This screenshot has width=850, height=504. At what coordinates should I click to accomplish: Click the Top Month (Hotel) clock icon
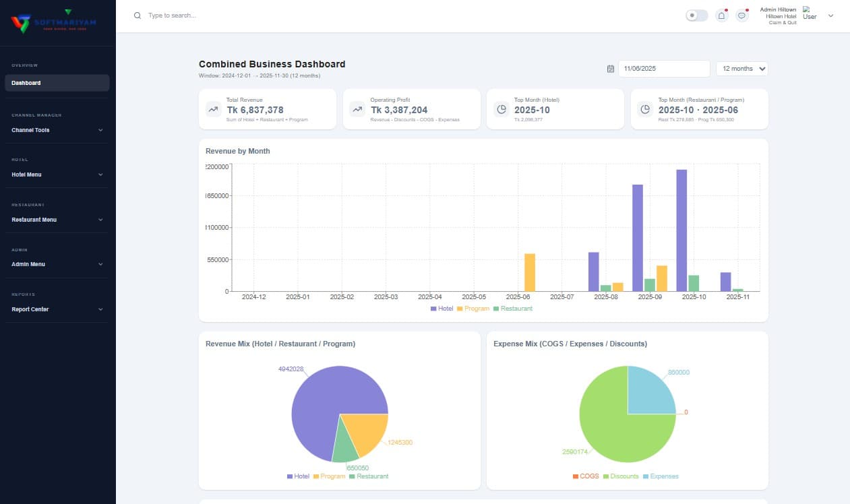click(500, 108)
